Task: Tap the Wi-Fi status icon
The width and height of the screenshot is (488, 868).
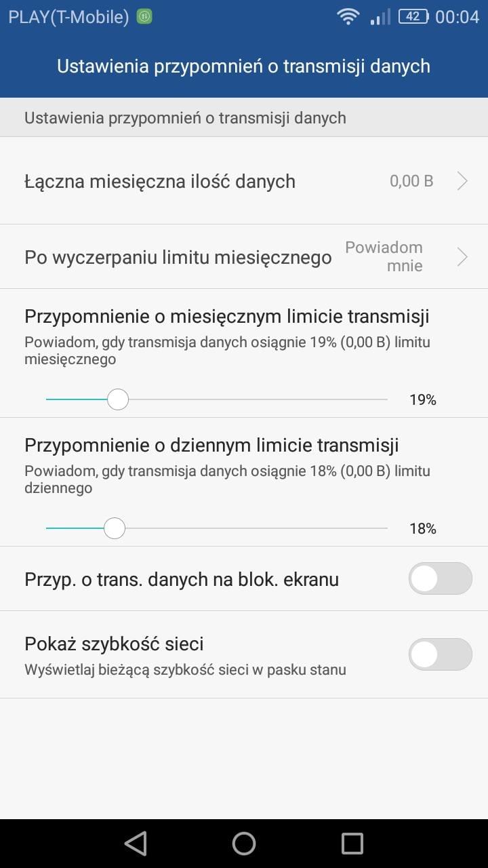Action: click(x=348, y=17)
